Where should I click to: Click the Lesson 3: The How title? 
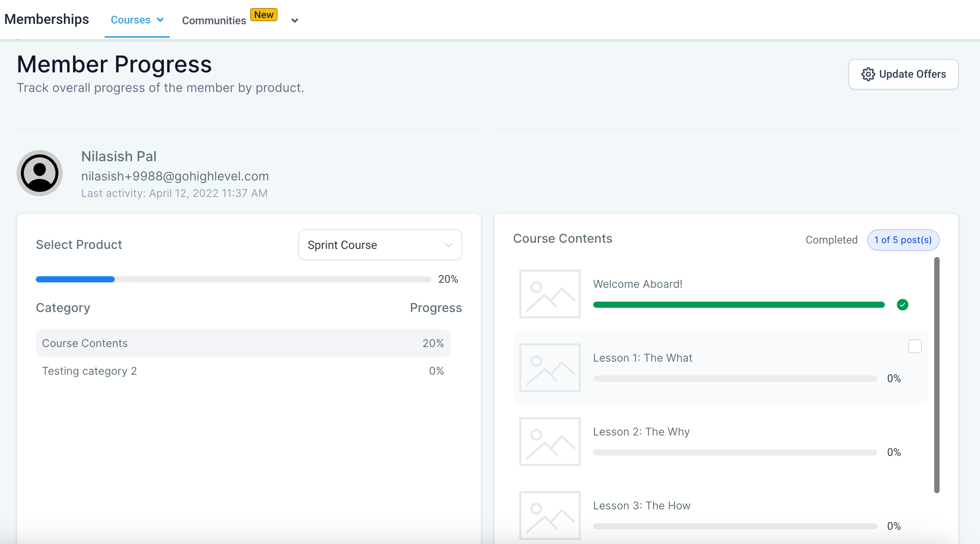pyautogui.click(x=642, y=506)
